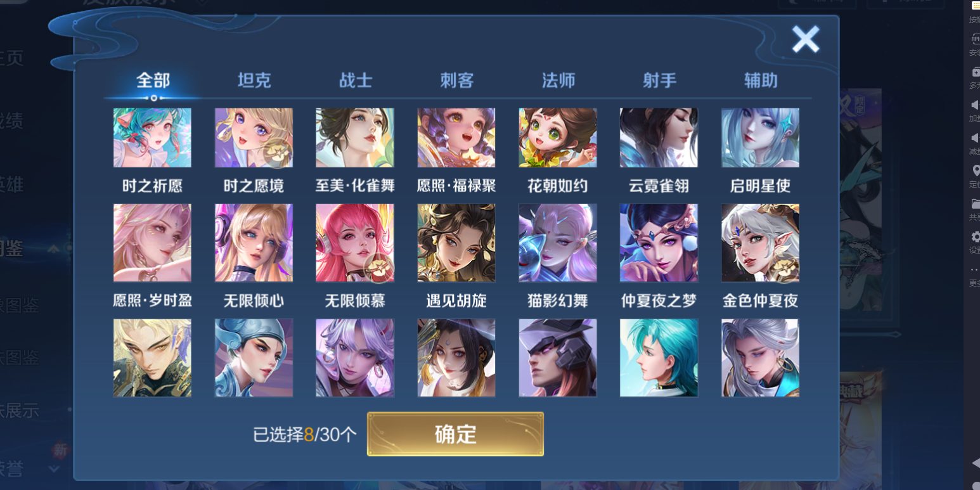The height and width of the screenshot is (490, 980).
Task: Deselect the 时之愿境 skin portrait
Action: pos(254,138)
